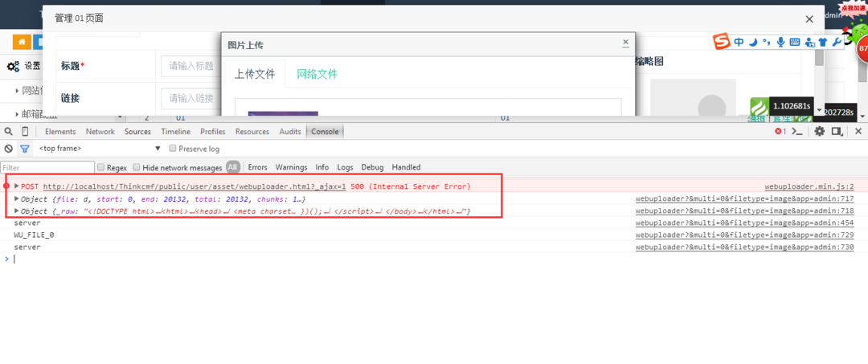Toggle Sogou punctuation mode icon

click(767, 42)
